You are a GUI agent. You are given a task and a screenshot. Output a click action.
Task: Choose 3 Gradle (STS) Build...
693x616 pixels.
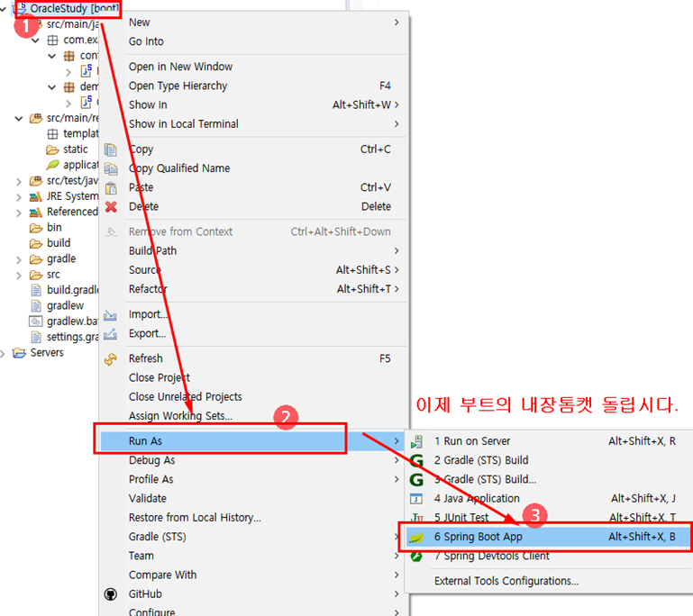pos(549,479)
